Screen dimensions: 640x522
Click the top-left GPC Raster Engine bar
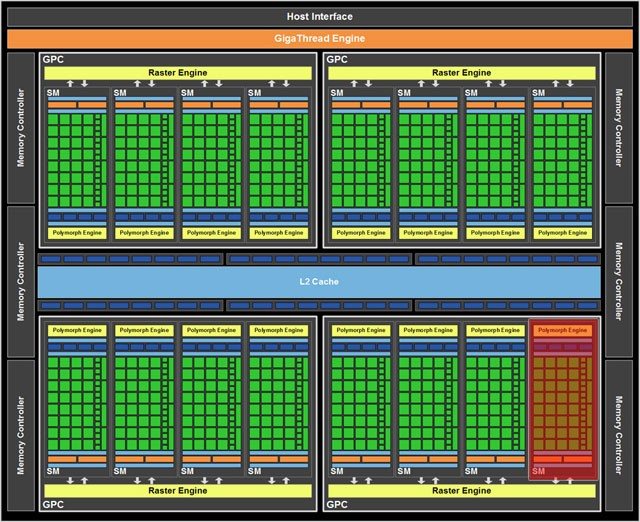[176, 73]
